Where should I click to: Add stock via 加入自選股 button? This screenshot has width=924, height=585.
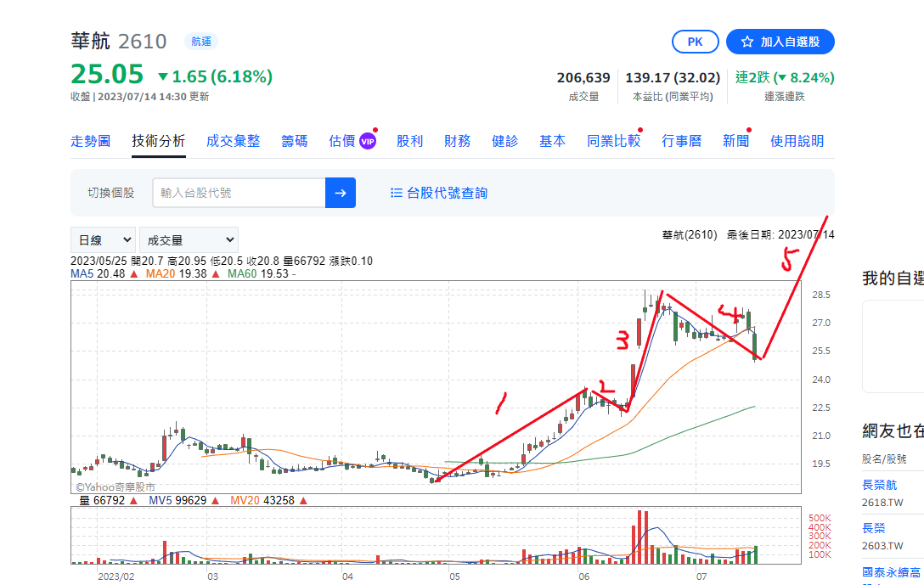point(780,42)
